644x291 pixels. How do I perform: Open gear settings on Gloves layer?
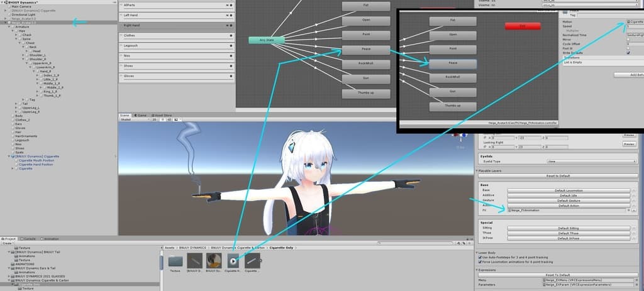point(231,76)
